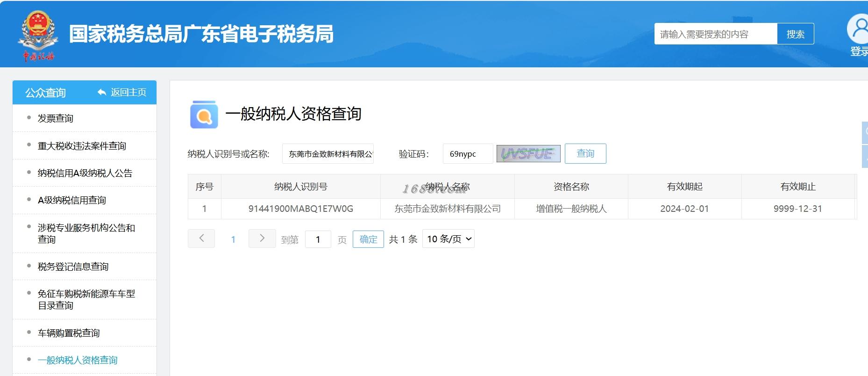Image resolution: width=868 pixels, height=376 pixels.
Task: Click the 有效期止 column header
Action: 798,187
